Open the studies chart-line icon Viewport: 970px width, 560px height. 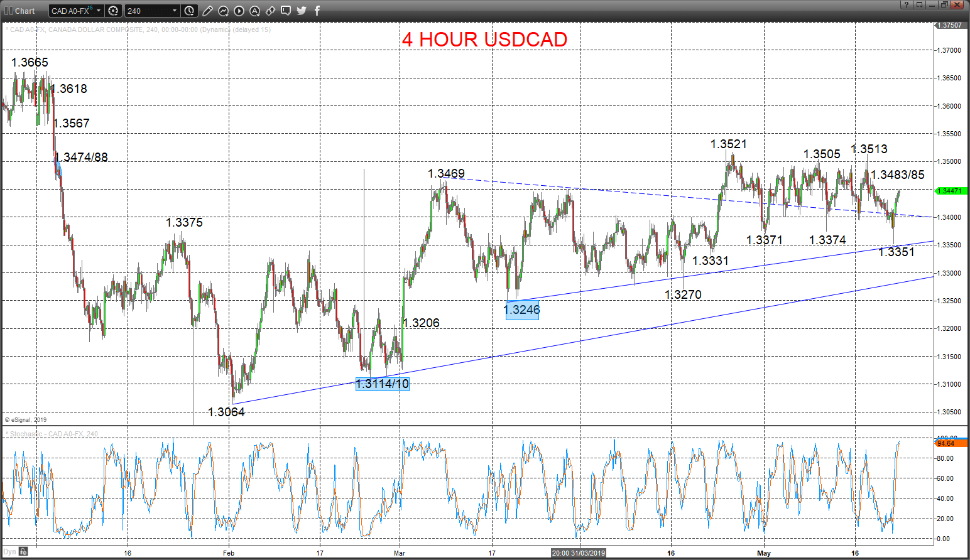pyautogui.click(x=223, y=11)
